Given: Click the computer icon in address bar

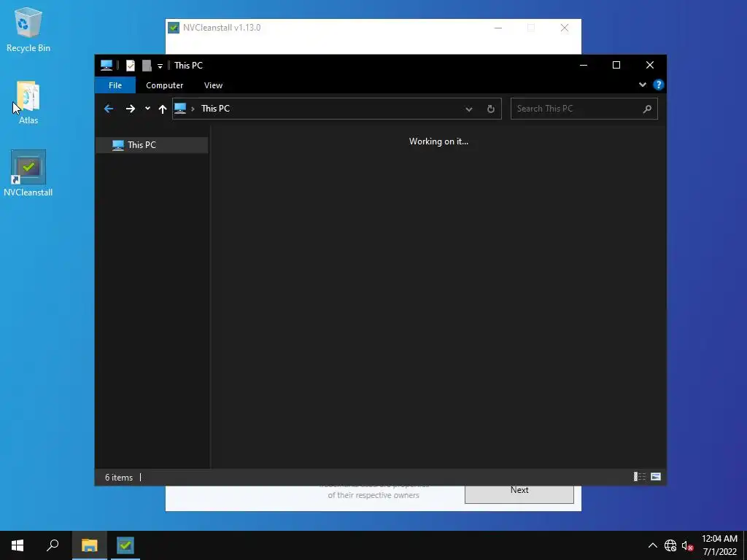Looking at the screenshot, I should (x=180, y=109).
